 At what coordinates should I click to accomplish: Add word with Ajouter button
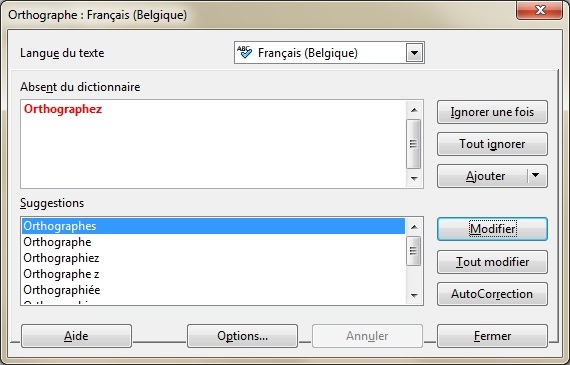pos(483,176)
